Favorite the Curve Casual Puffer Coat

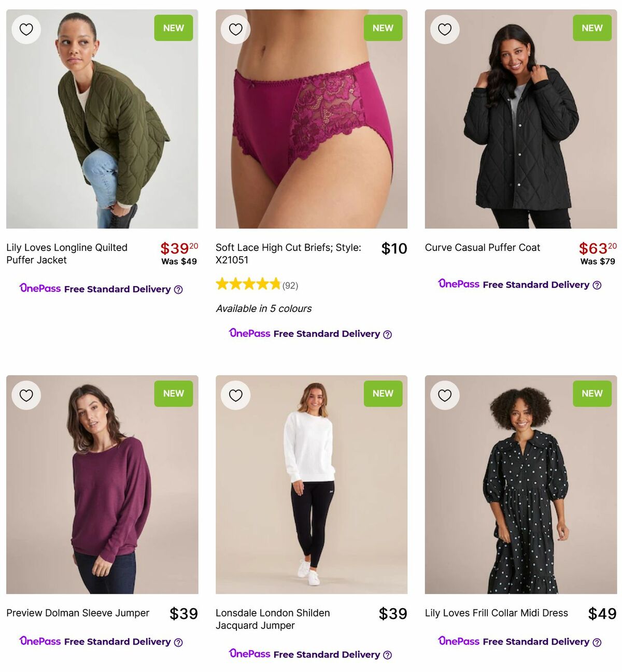pyautogui.click(x=445, y=30)
